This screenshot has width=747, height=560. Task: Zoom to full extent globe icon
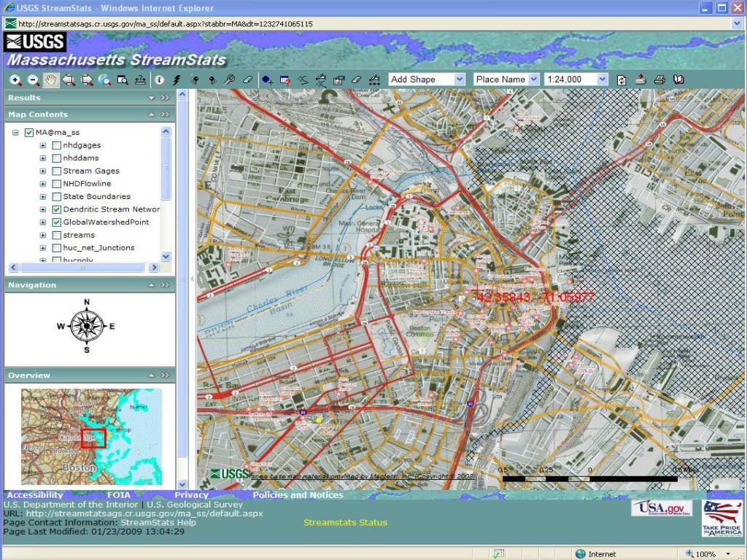104,80
